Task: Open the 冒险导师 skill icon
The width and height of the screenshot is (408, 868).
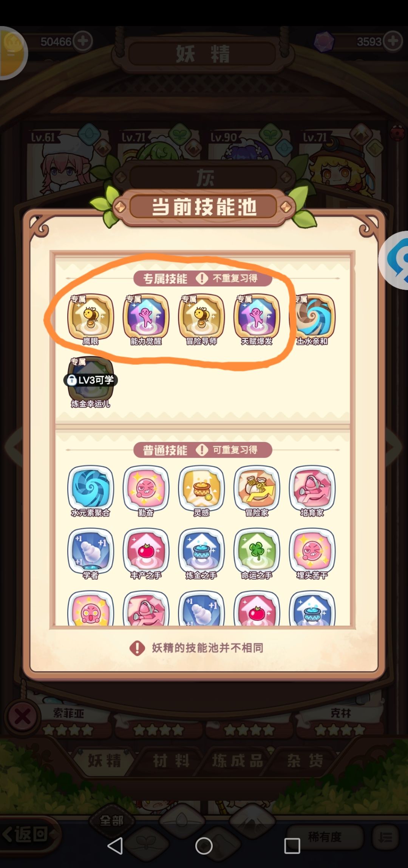Action: (201, 317)
